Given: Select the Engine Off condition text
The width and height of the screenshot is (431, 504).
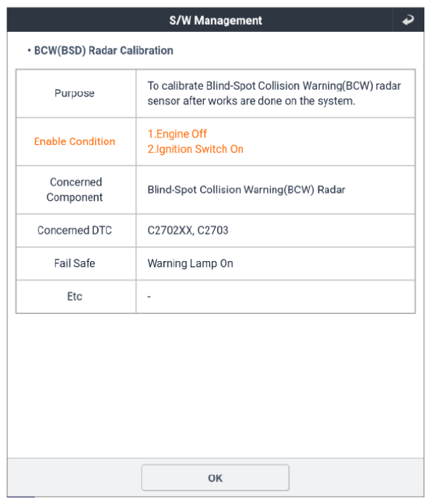Looking at the screenshot, I should point(177,133).
